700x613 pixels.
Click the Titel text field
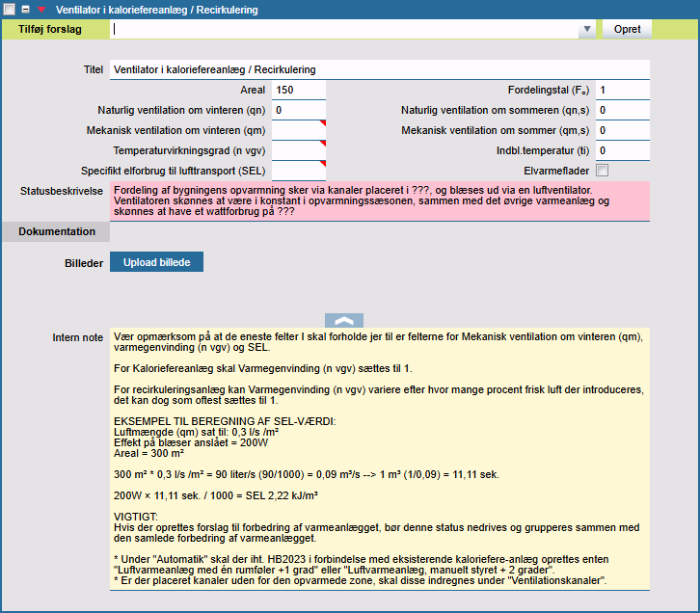pyautogui.click(x=380, y=70)
